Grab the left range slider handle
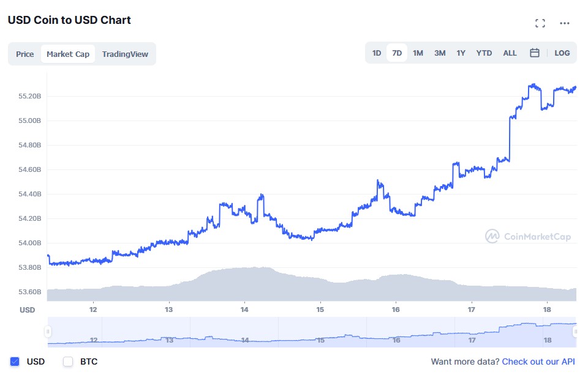The height and width of the screenshot is (386, 588). pos(48,332)
